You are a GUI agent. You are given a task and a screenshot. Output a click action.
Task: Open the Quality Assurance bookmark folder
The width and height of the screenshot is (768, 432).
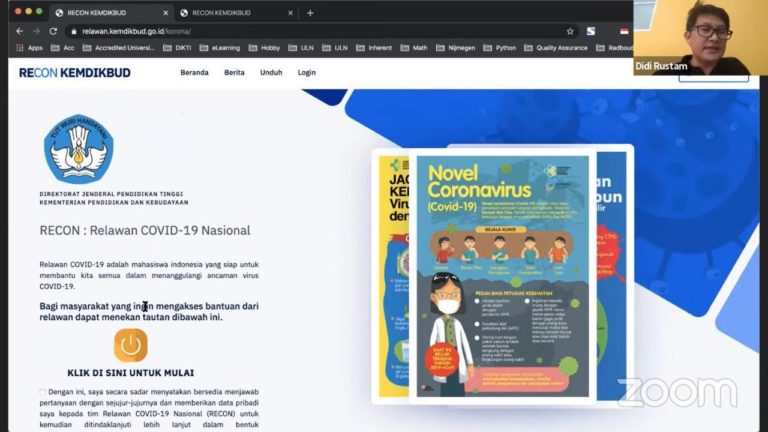pyautogui.click(x=556, y=48)
